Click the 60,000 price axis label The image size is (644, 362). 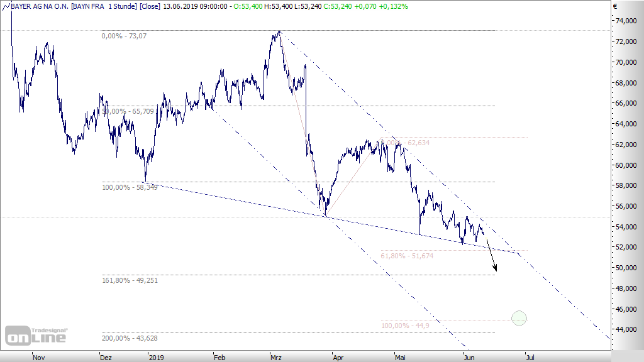(x=626, y=165)
